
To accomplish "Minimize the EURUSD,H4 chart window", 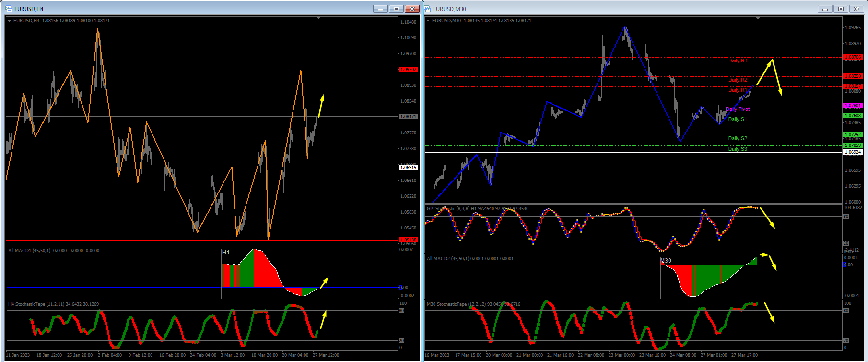I will point(381,9).
